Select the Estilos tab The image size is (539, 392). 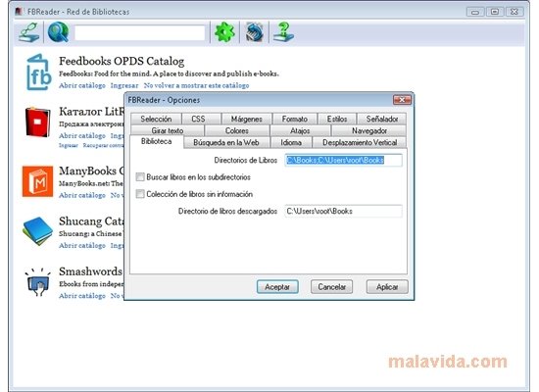337,119
